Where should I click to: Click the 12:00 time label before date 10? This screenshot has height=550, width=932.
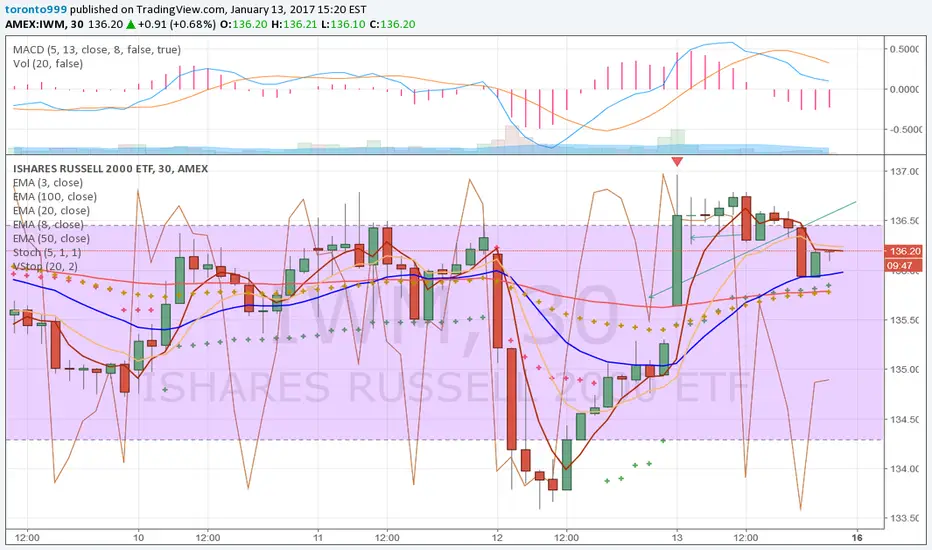pyautogui.click(x=27, y=538)
